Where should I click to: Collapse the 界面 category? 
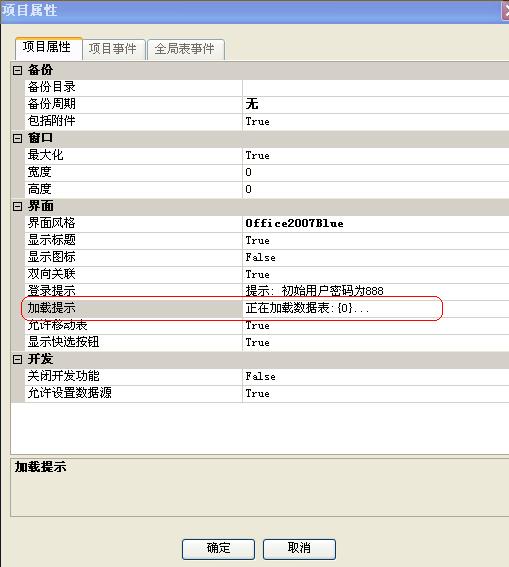click(17, 206)
